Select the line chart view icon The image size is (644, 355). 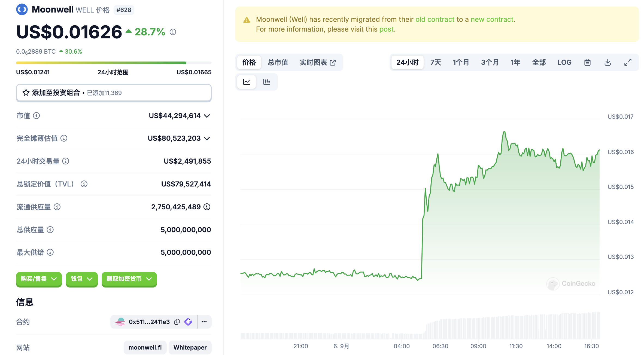247,82
